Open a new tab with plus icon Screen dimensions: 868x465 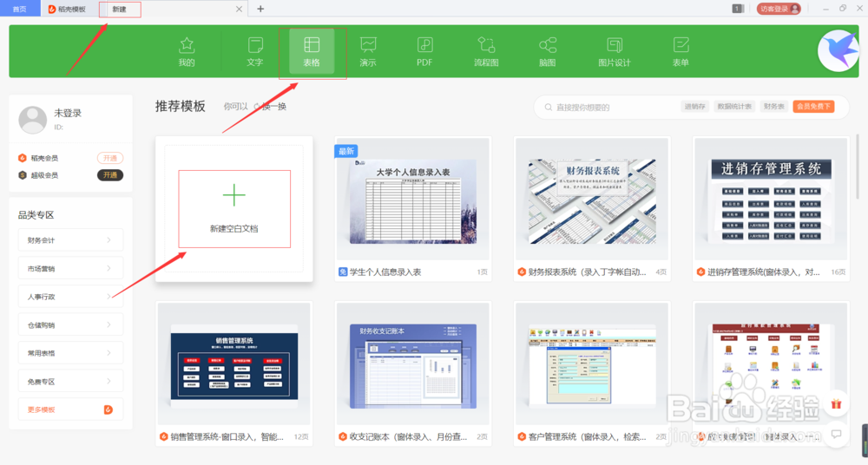pyautogui.click(x=260, y=9)
